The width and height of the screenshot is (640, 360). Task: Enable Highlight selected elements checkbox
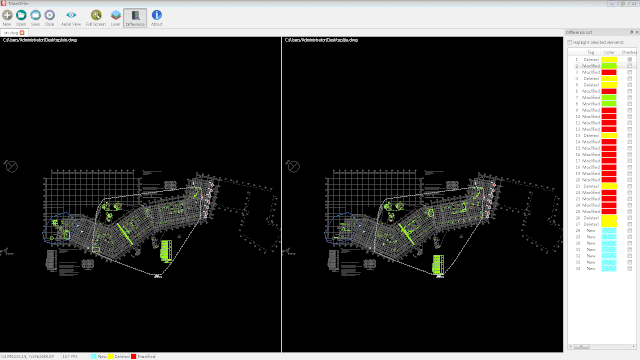tap(570, 42)
